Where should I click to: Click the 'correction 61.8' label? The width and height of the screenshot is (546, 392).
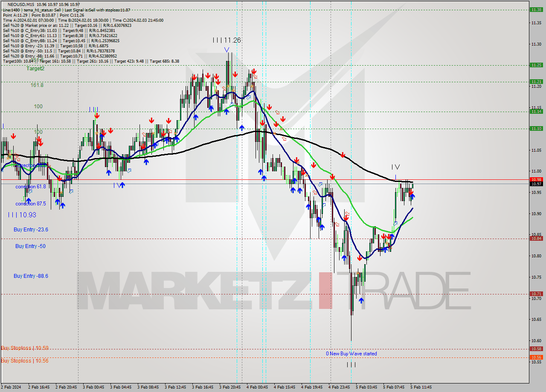point(31,187)
